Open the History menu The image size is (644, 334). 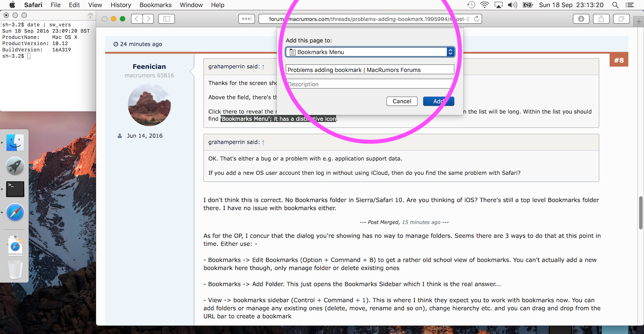pyautogui.click(x=121, y=5)
